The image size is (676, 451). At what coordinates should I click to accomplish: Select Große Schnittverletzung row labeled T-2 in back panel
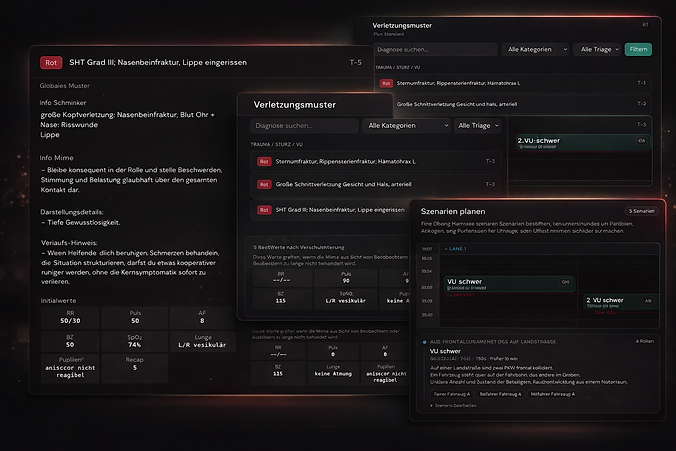pos(522,104)
